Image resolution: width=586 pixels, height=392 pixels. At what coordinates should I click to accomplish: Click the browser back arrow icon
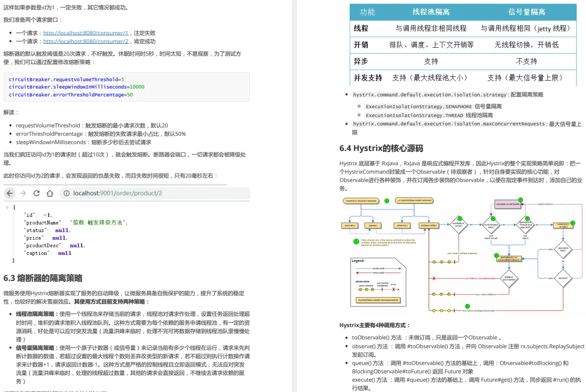[10, 193]
